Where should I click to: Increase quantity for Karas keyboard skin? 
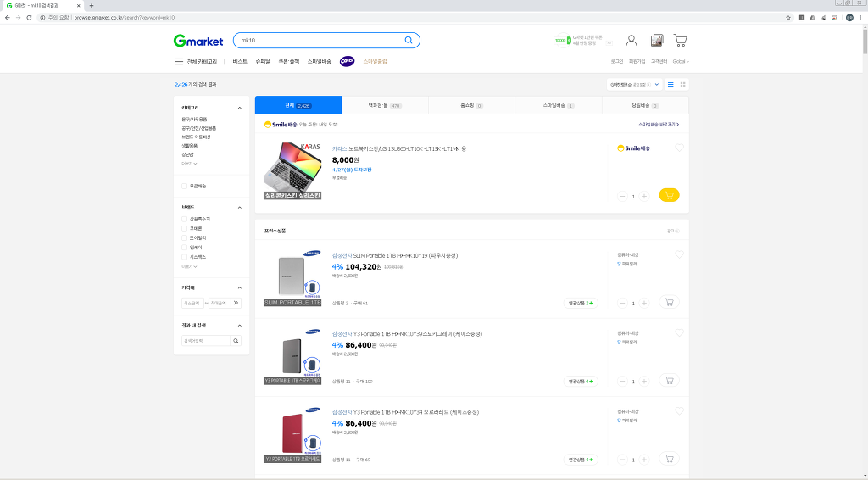(x=644, y=196)
